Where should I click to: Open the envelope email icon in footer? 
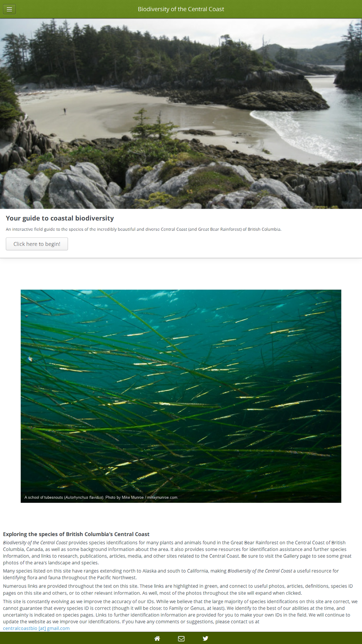tap(181, 638)
